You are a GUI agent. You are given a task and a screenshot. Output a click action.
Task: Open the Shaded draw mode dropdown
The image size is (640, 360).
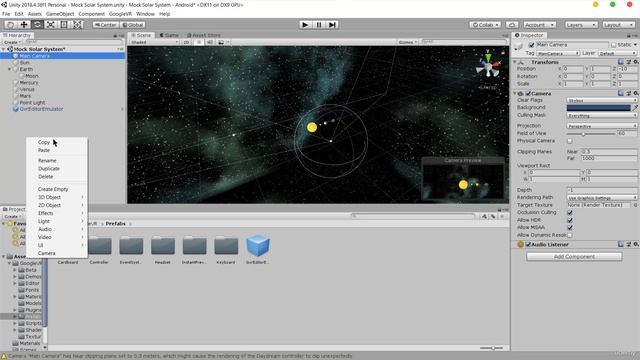click(155, 42)
